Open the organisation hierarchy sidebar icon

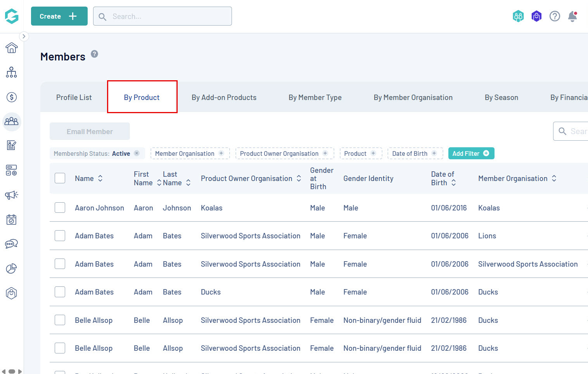(x=11, y=72)
